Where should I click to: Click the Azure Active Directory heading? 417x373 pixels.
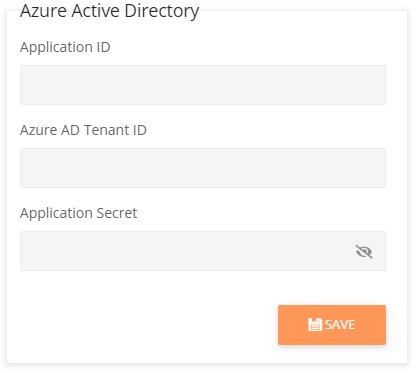pos(109,11)
